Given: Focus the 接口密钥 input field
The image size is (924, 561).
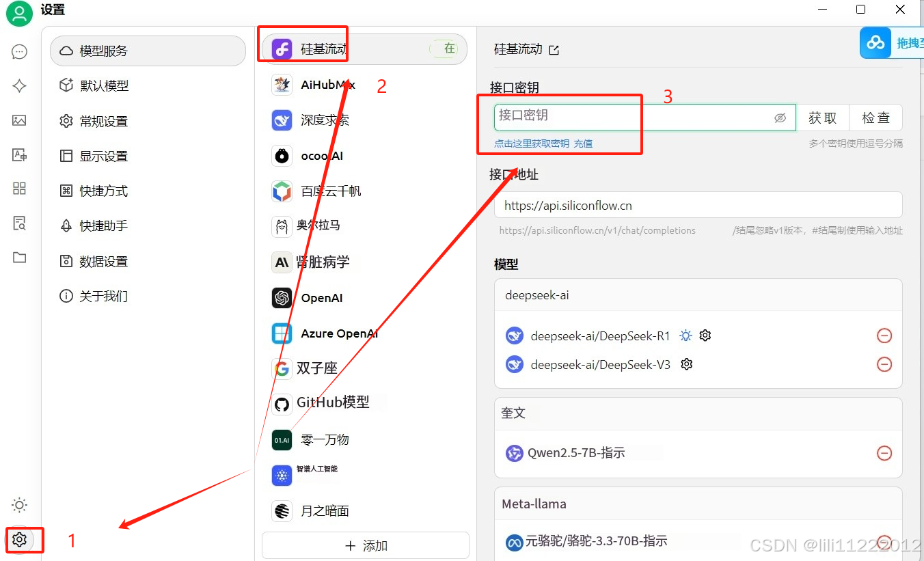Looking at the screenshot, I should (x=645, y=118).
